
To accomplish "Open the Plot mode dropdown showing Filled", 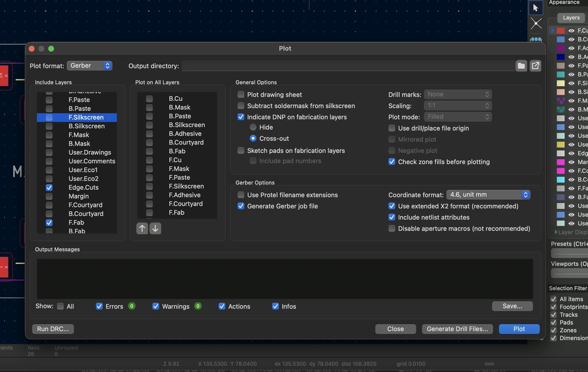I will pyautogui.click(x=458, y=117).
